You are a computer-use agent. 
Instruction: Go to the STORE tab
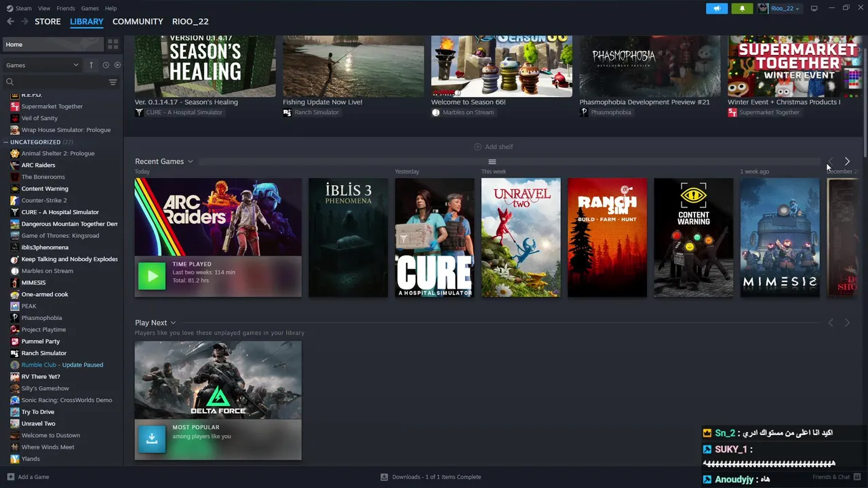pos(47,22)
